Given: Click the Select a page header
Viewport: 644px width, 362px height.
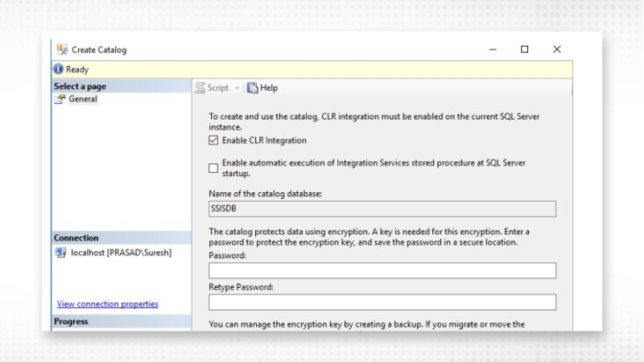Looking at the screenshot, I should [122, 86].
